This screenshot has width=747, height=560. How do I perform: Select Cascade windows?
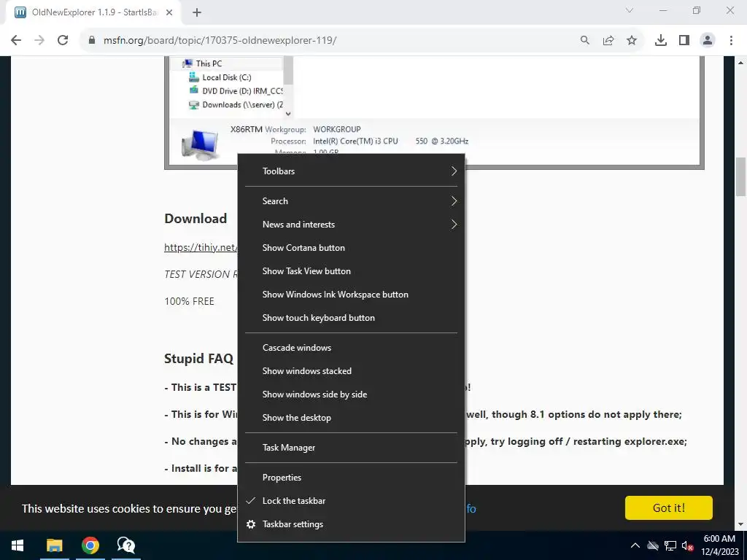[351, 348]
